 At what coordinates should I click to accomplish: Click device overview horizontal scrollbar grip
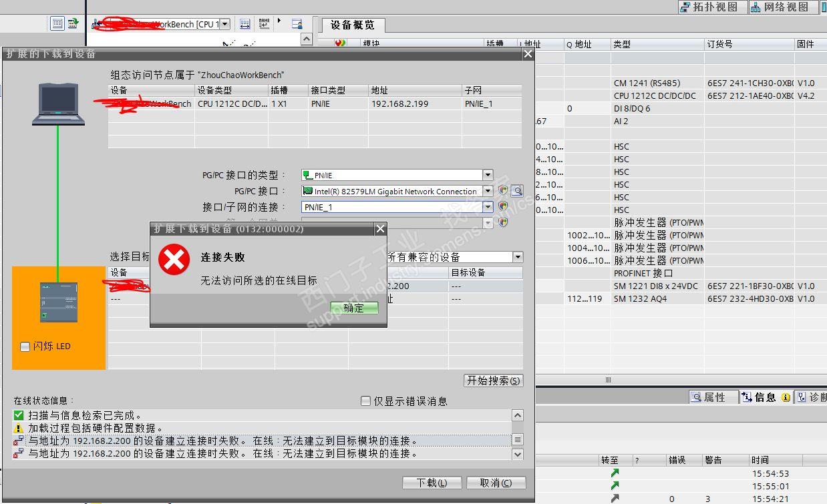(608, 380)
